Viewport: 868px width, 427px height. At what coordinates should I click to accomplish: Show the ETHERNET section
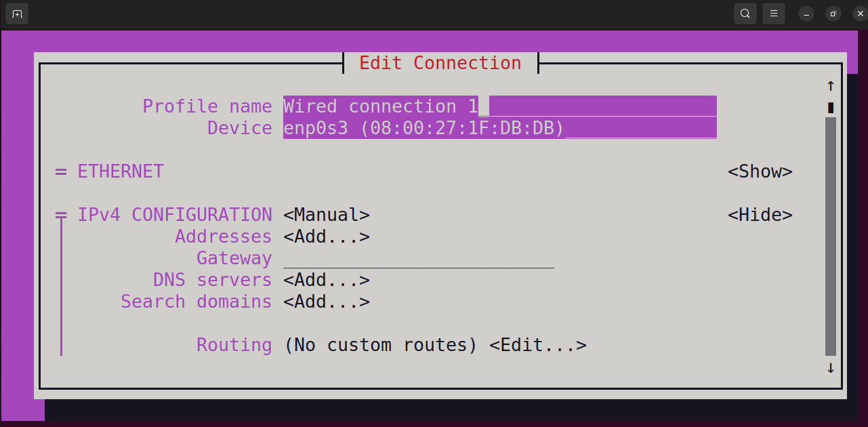760,171
